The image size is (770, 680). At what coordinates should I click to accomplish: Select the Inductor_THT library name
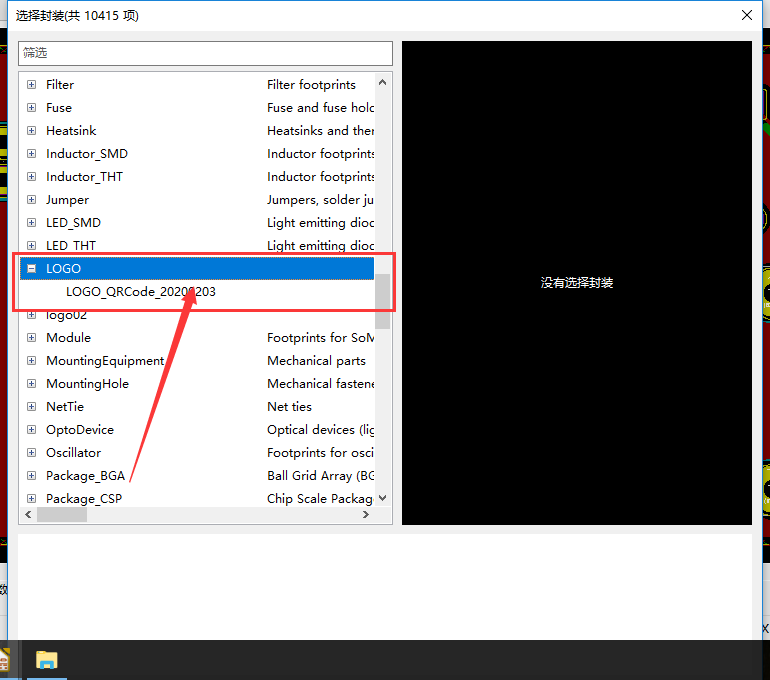tap(84, 177)
